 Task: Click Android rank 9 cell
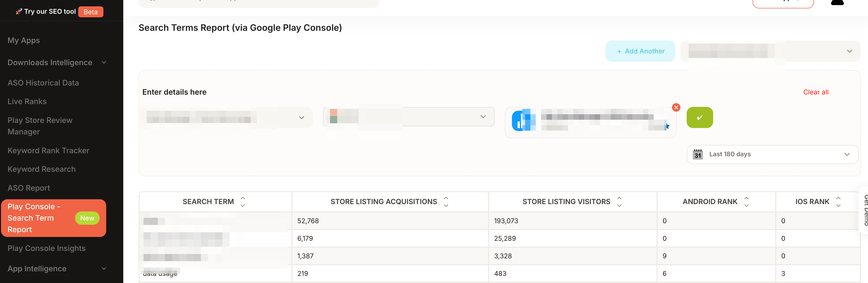click(x=716, y=256)
